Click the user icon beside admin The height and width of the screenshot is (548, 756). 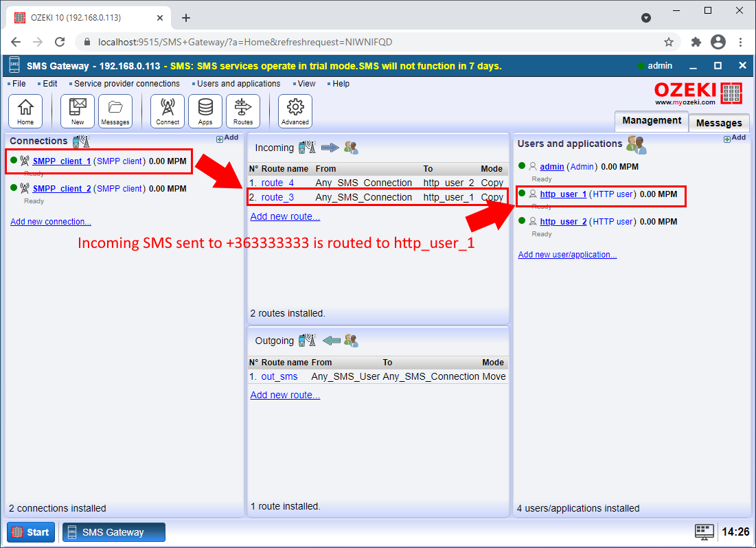(533, 166)
